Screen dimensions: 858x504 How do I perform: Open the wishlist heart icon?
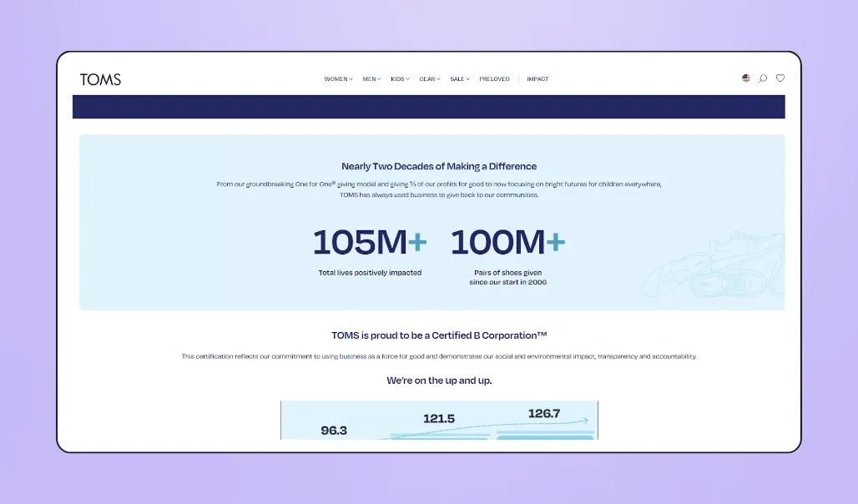coord(780,78)
